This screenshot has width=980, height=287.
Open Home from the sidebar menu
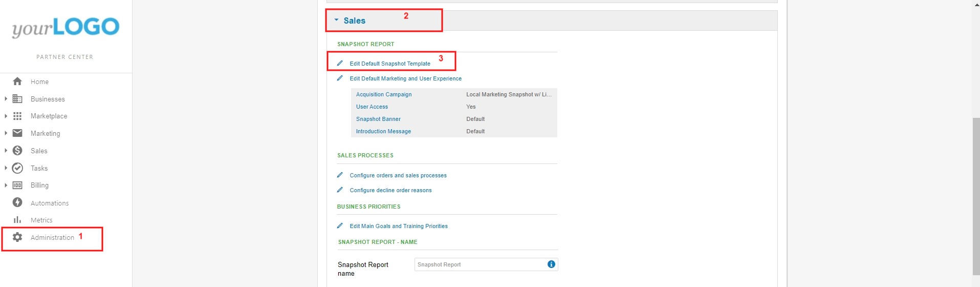point(39,81)
